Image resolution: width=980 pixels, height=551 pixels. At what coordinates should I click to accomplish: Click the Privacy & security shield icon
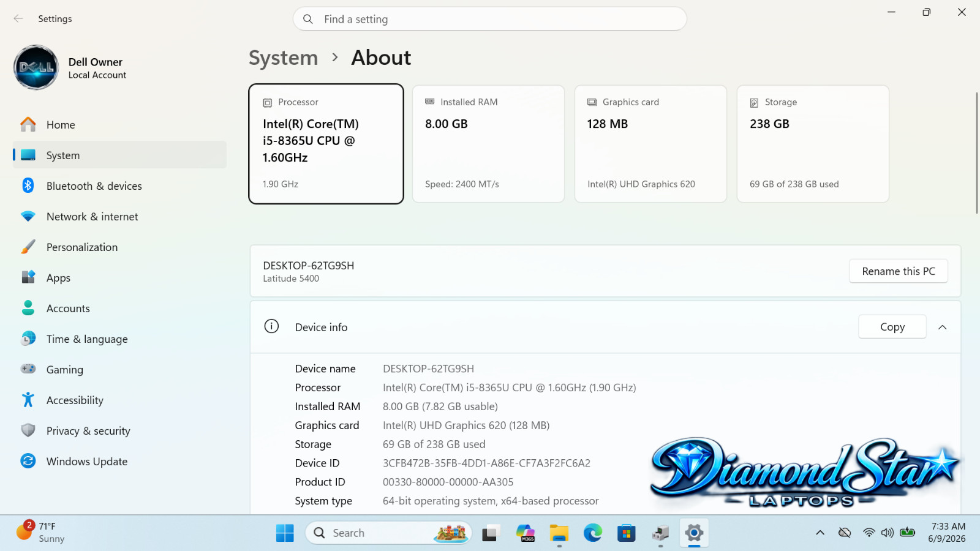pyautogui.click(x=28, y=430)
